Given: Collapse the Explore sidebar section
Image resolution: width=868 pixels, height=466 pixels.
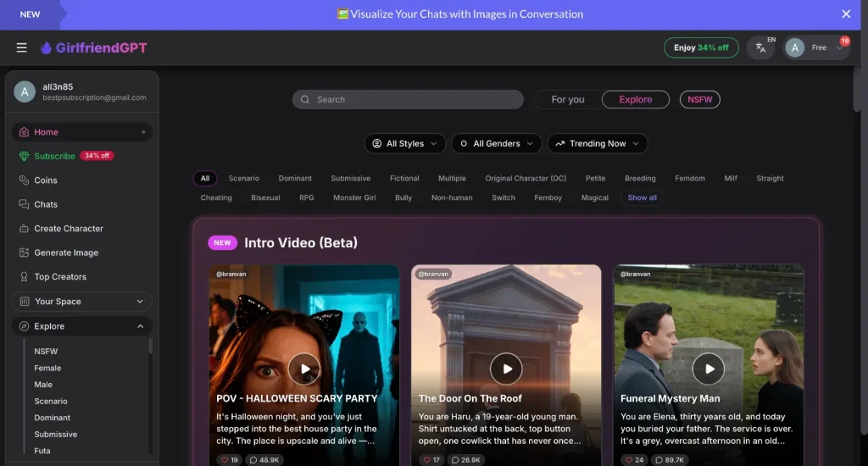Looking at the screenshot, I should [x=81, y=326].
